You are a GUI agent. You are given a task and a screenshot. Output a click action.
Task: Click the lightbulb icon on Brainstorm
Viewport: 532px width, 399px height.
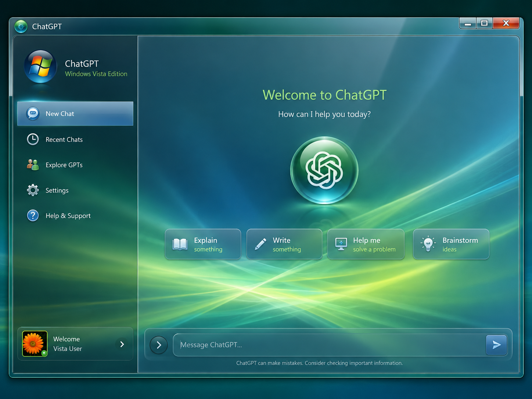coord(428,244)
